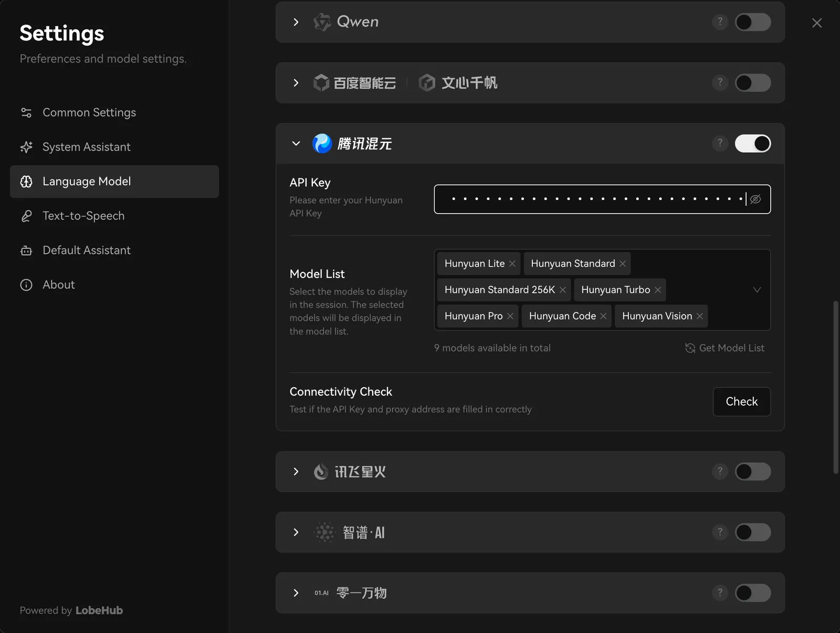The height and width of the screenshot is (633, 840).
Task: Open the model list dropdown arrow
Action: [x=757, y=290]
